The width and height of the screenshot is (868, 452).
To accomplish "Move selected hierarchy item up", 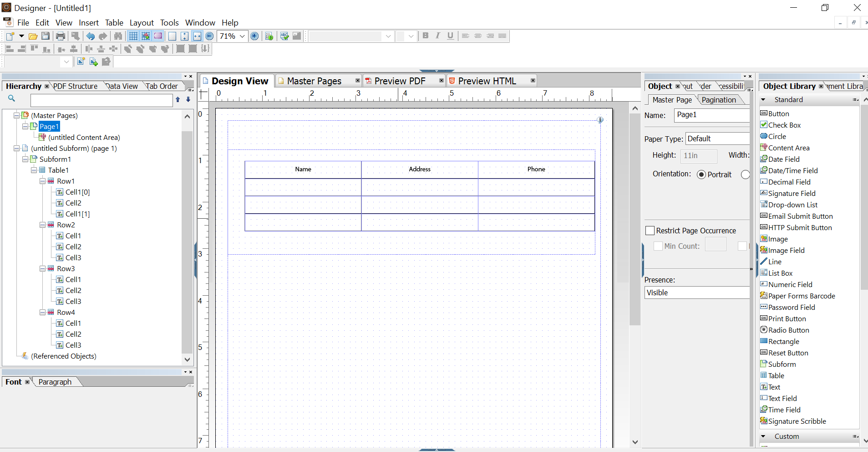I will (x=178, y=99).
